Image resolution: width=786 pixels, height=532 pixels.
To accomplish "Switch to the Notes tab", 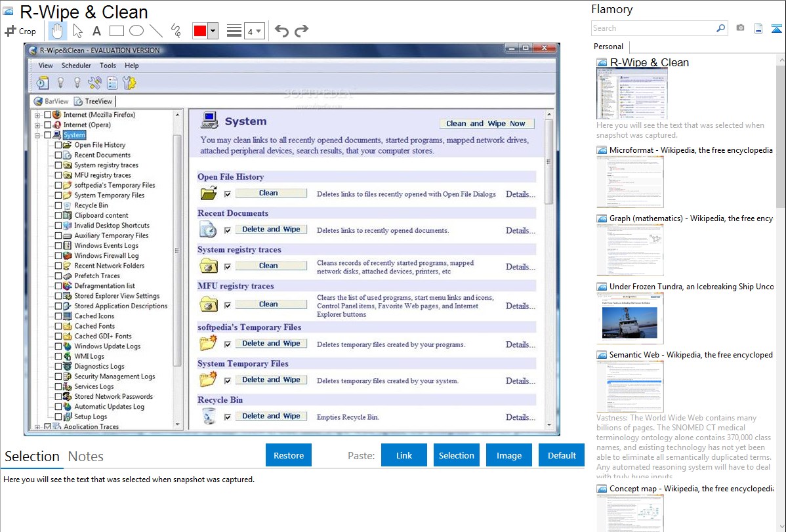I will 86,457.
